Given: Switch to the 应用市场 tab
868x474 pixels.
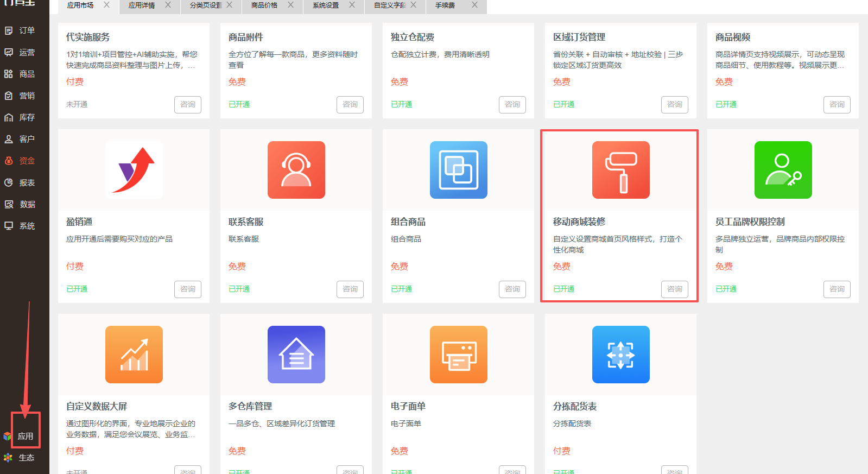Looking at the screenshot, I should point(80,5).
